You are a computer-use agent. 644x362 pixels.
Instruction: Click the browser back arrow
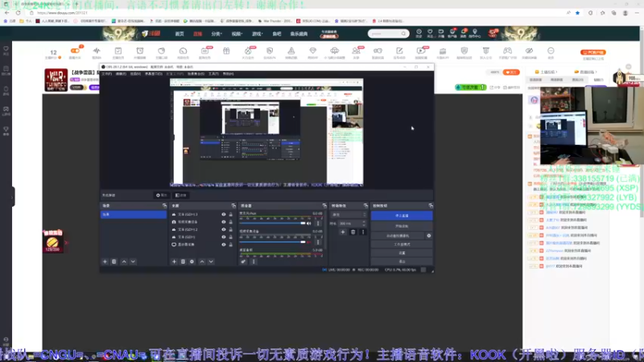tap(7, 13)
